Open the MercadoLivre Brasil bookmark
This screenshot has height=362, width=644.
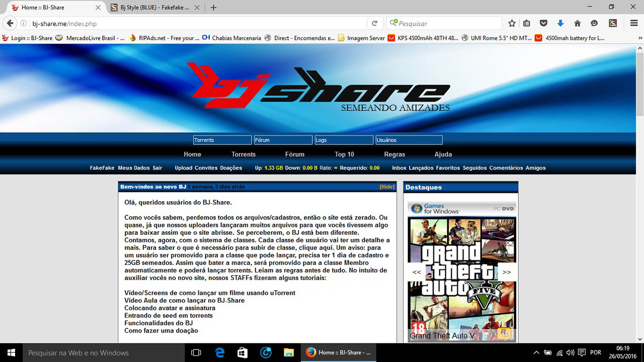click(90, 38)
